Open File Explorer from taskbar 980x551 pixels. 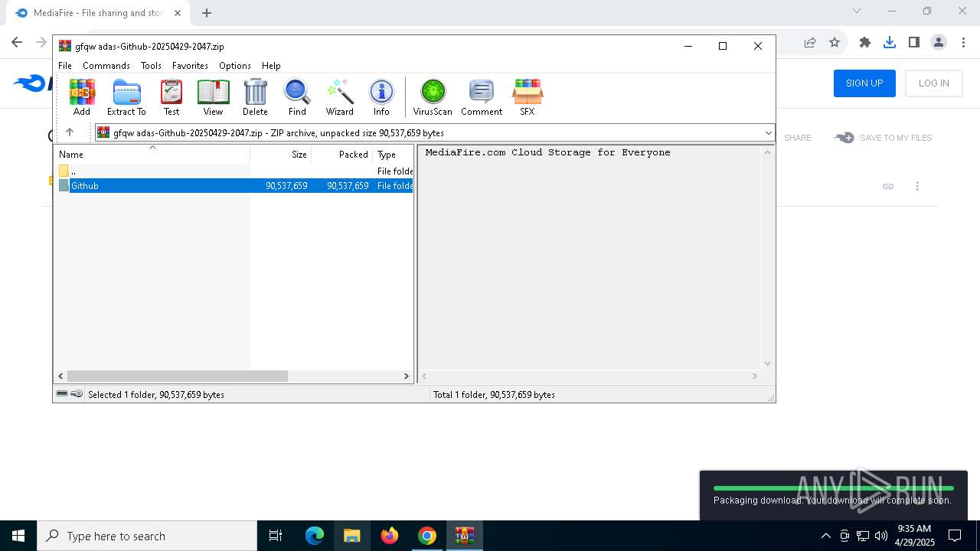tap(352, 536)
